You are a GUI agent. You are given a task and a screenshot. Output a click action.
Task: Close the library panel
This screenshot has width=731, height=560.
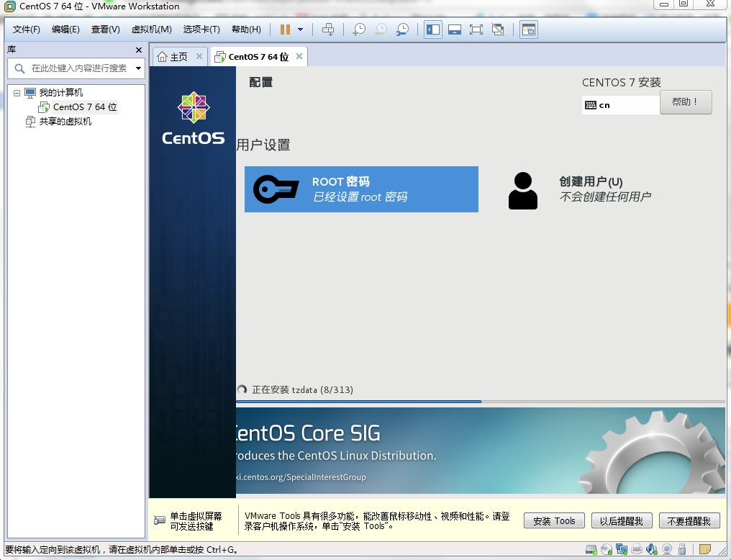138,50
